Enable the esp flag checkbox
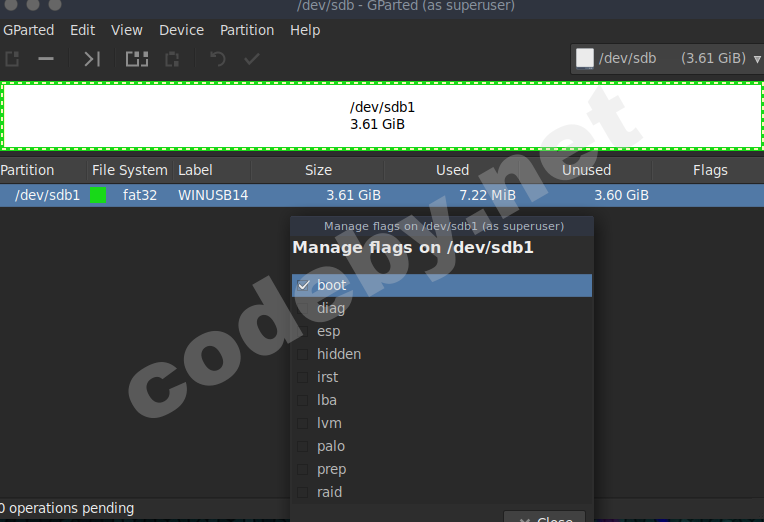The width and height of the screenshot is (764, 522). click(x=304, y=332)
